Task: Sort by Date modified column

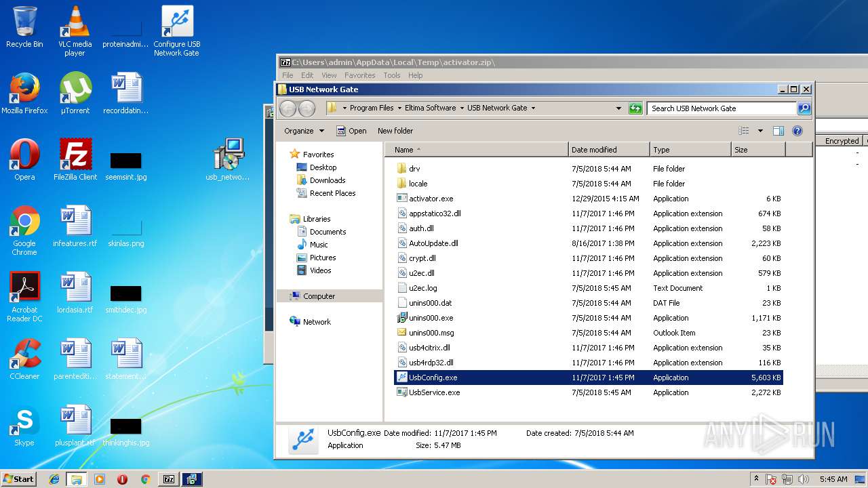Action: pos(609,150)
